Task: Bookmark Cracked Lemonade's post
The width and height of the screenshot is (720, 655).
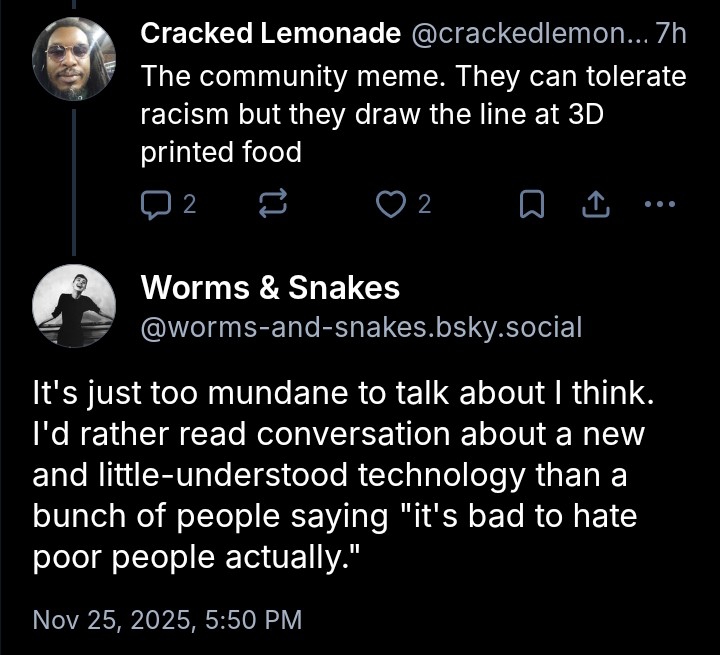Action: (x=533, y=205)
